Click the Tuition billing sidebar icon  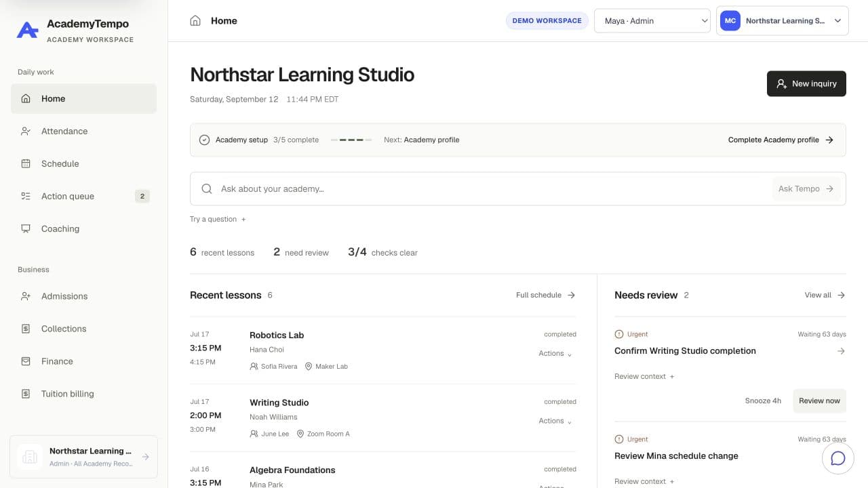(x=26, y=394)
